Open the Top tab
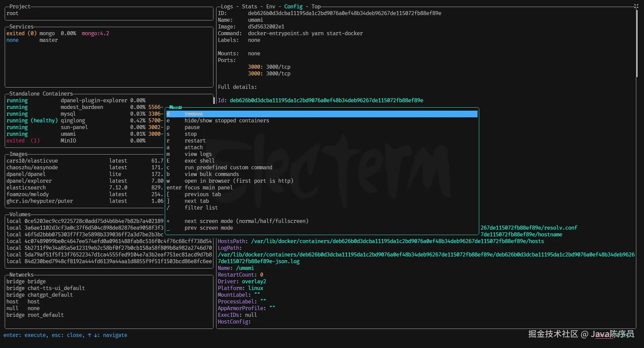644x348 pixels. click(316, 7)
